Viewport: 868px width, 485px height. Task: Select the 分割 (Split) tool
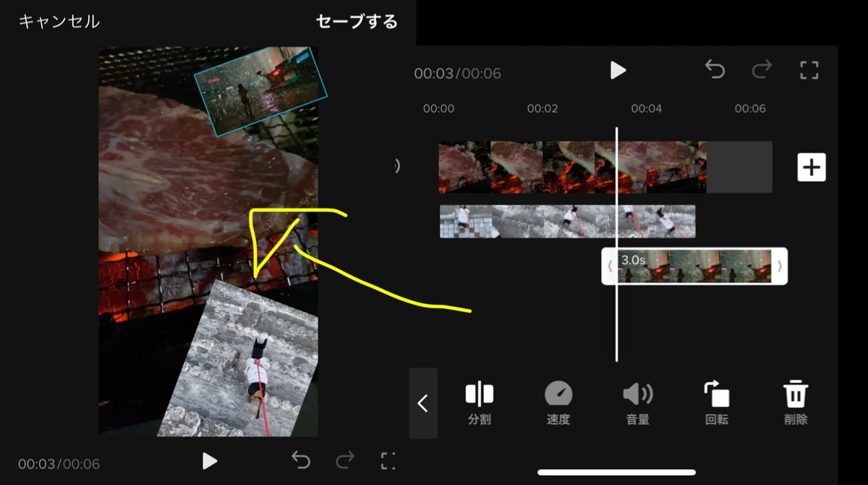click(x=477, y=402)
